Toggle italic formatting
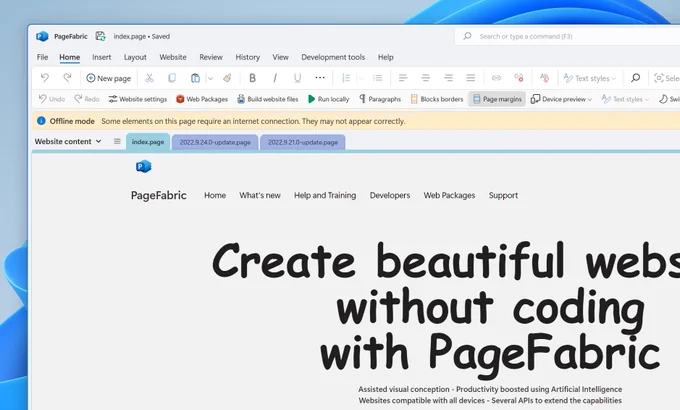 tap(275, 78)
